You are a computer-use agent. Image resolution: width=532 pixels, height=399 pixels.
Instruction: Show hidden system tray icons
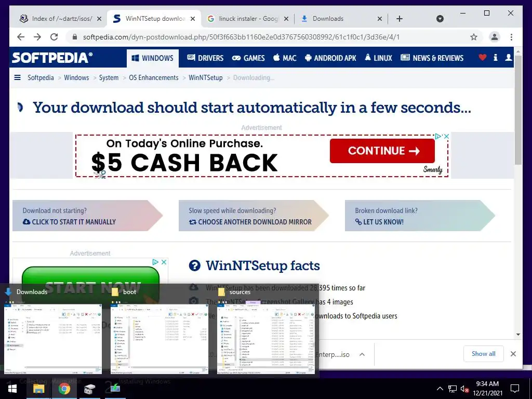[x=440, y=389]
